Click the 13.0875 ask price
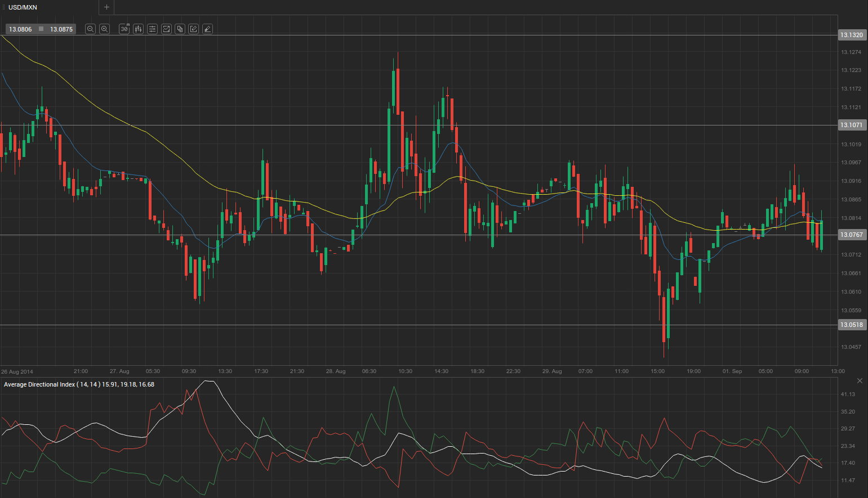The image size is (868, 498). [x=61, y=29]
